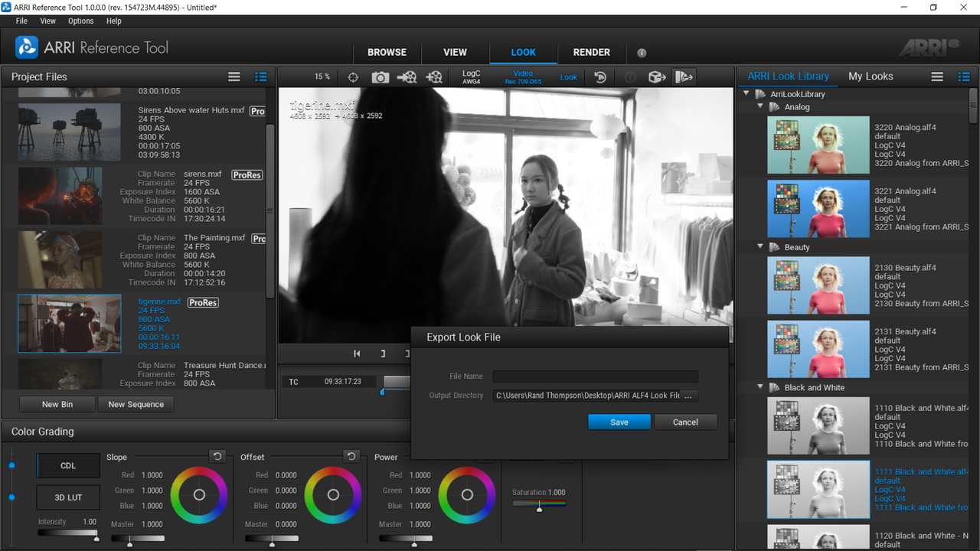Click the crosshair target icon in viewer toolbar

(353, 77)
